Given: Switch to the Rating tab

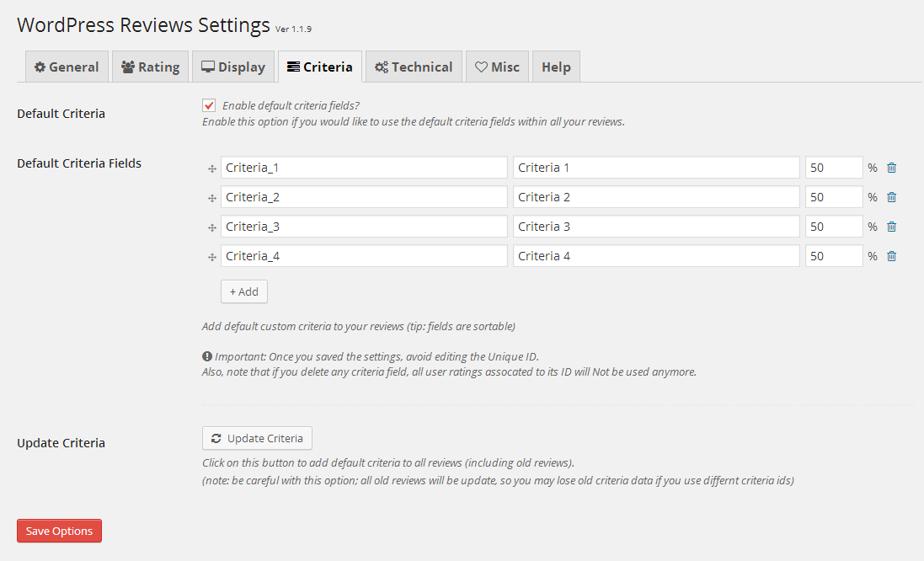Looking at the screenshot, I should pyautogui.click(x=150, y=67).
